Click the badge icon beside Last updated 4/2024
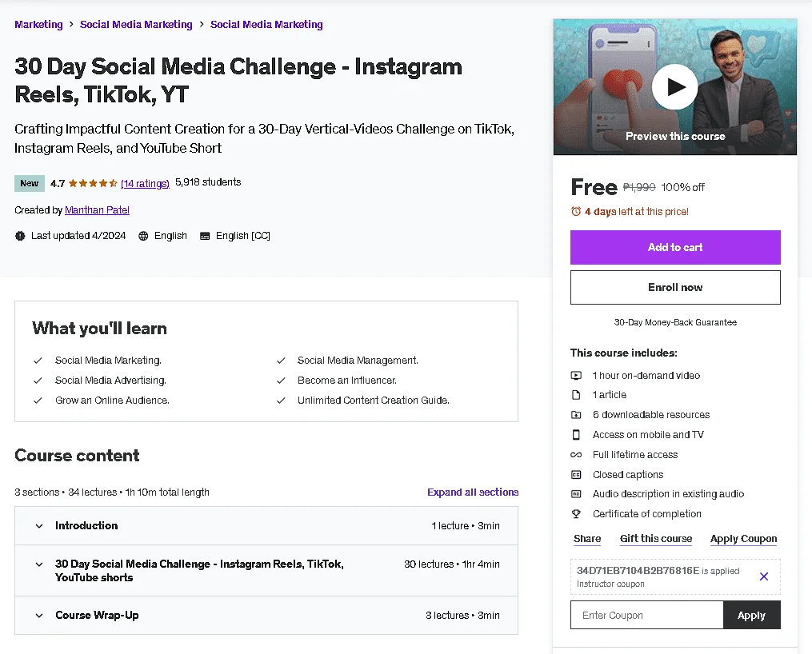The width and height of the screenshot is (812, 654). [x=20, y=236]
